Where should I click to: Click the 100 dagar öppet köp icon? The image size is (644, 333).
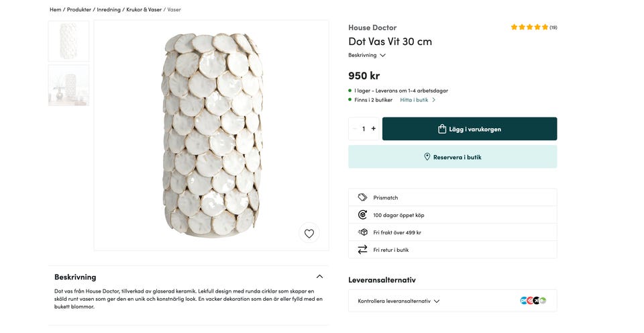click(362, 215)
